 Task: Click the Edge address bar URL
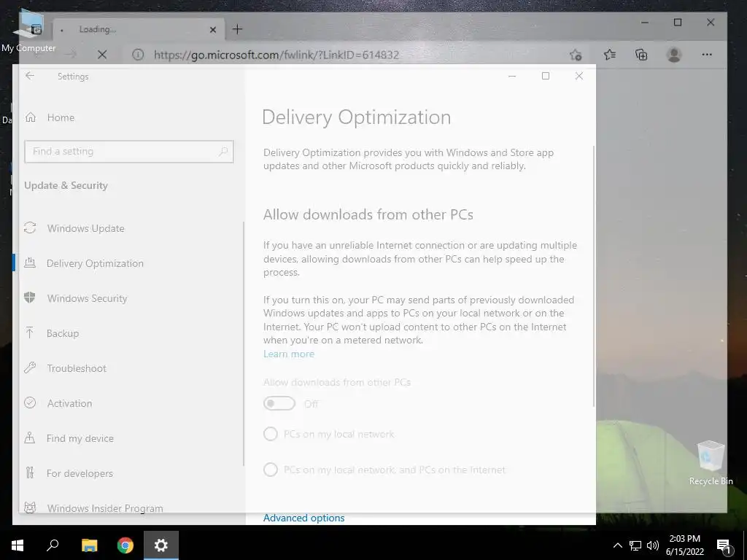coord(276,55)
